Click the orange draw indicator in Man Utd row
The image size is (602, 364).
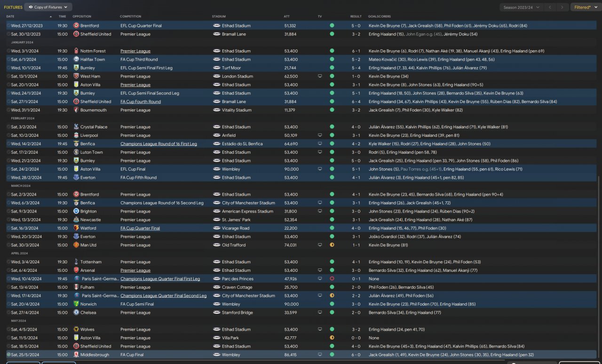pyautogui.click(x=332, y=245)
